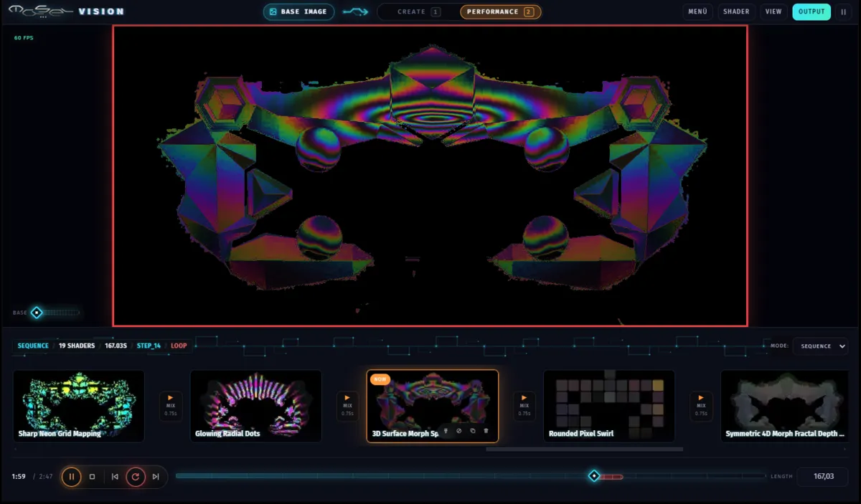Click the LENGTH input field showing 167,03

tap(824, 476)
